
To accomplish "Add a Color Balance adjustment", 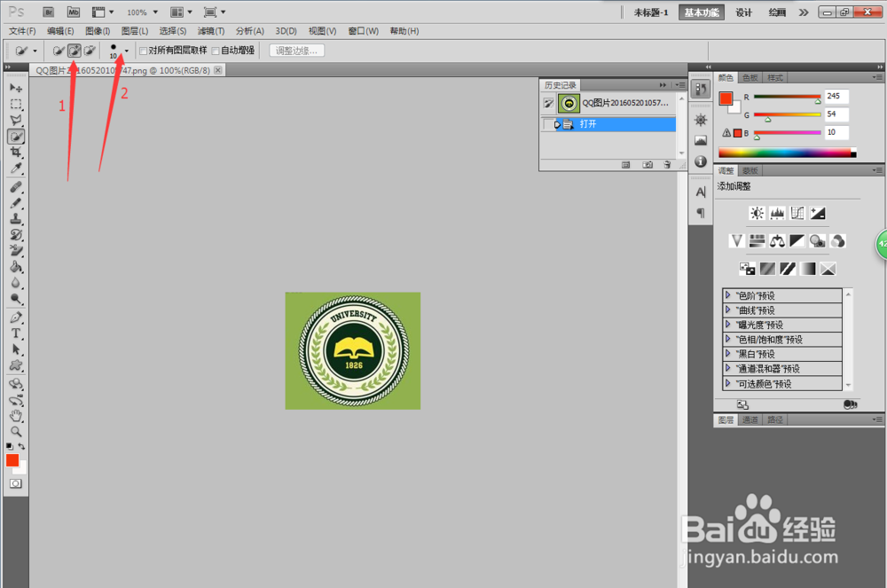I will (777, 241).
